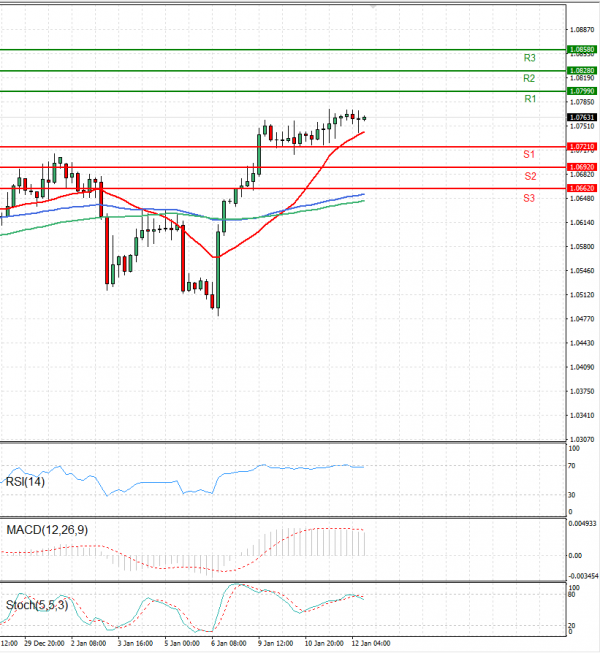Click the 1.03750 price axis value

(x=582, y=391)
